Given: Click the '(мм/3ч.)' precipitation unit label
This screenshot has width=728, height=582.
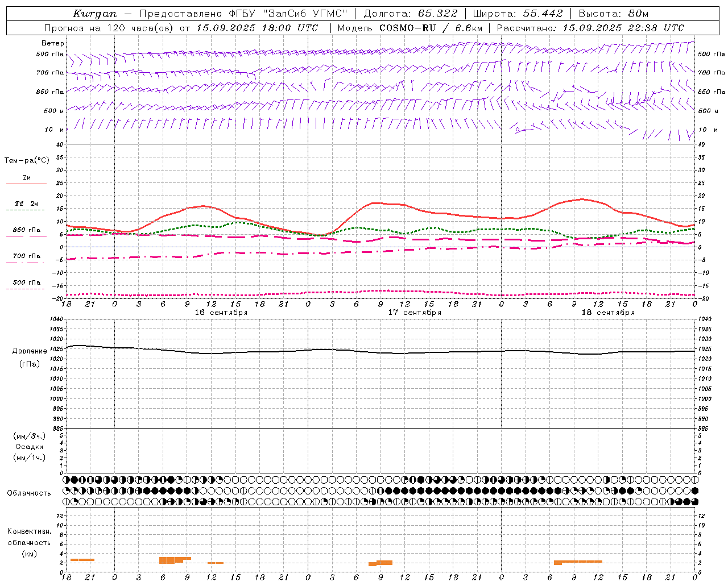Looking at the screenshot, I should pyautogui.click(x=30, y=436).
